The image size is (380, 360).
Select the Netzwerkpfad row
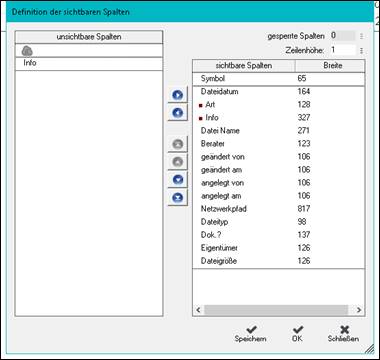pyautogui.click(x=279, y=209)
